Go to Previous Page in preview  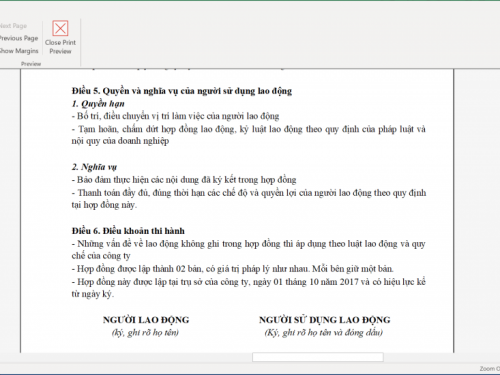19,38
